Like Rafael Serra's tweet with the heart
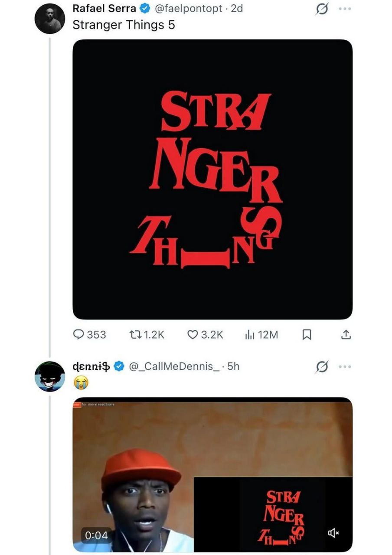This screenshot has height=555, width=392. coord(193,335)
